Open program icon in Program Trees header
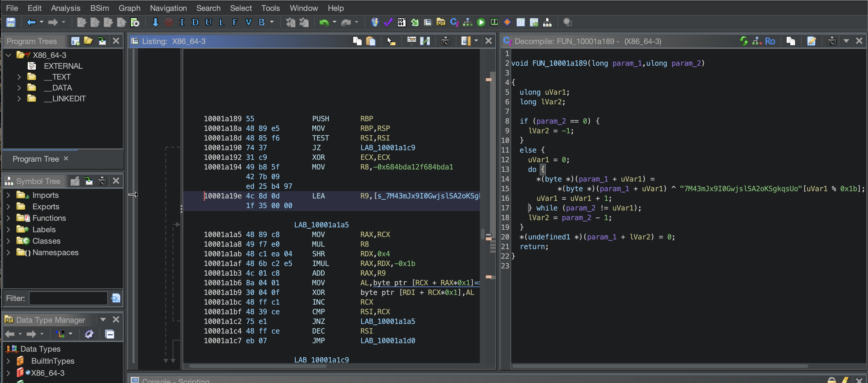The image size is (868, 383). [88, 41]
